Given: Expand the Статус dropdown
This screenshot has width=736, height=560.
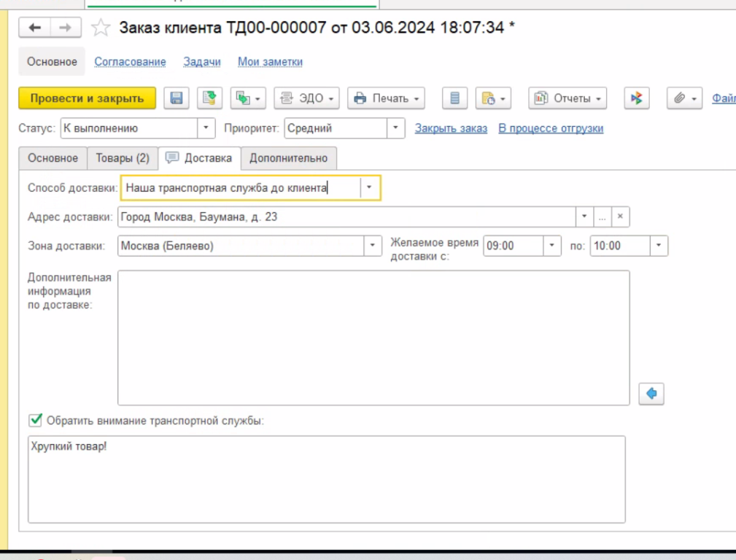Looking at the screenshot, I should pyautogui.click(x=206, y=128).
